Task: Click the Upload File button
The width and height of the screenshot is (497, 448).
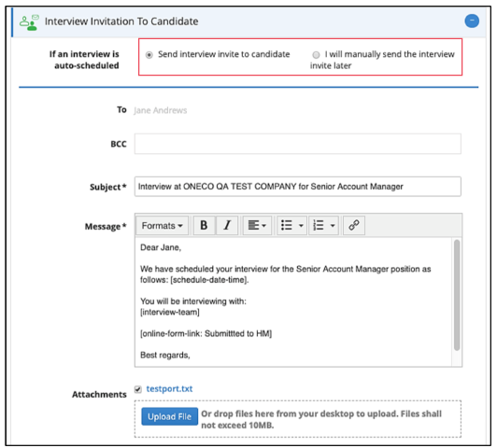Action: [x=170, y=416]
